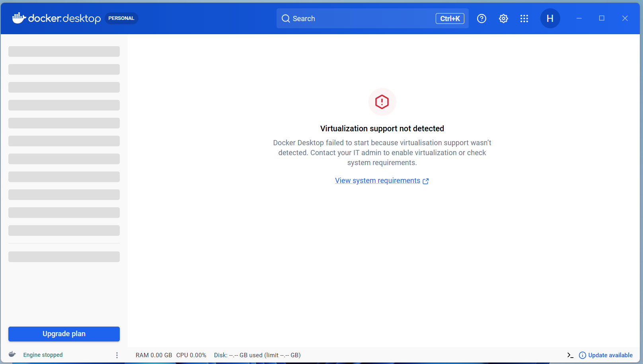Screen dimensions: 643x364
Task: Click the RAM 0.00 GB readout
Action: pyautogui.click(x=154, y=355)
